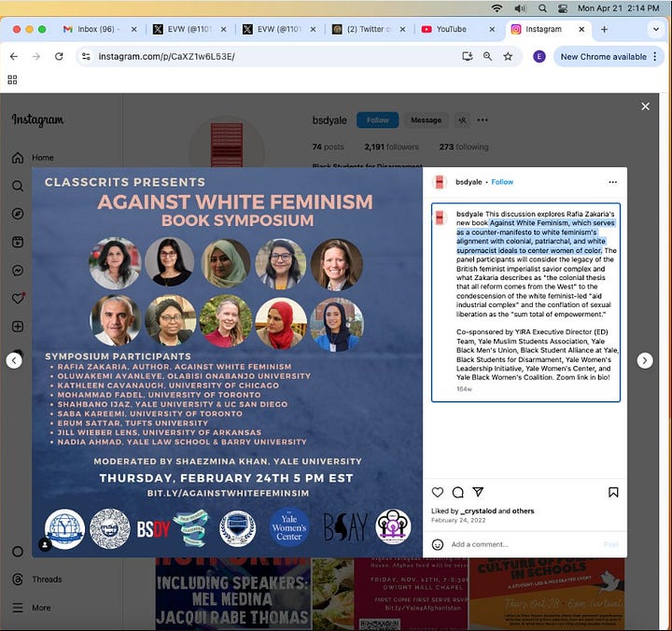This screenshot has height=631, width=672.
Task: Switch to first EVW X tab
Action: coord(189,29)
